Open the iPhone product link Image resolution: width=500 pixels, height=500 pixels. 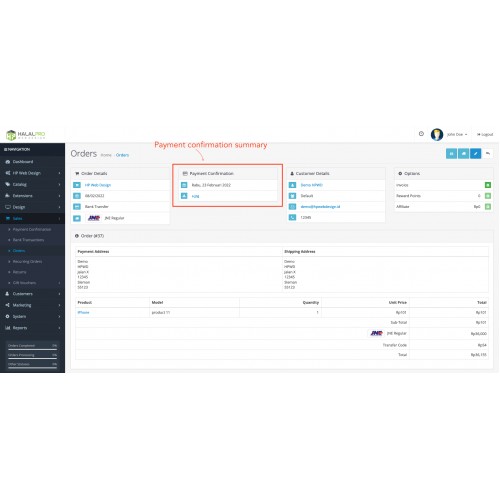pyautogui.click(x=83, y=312)
